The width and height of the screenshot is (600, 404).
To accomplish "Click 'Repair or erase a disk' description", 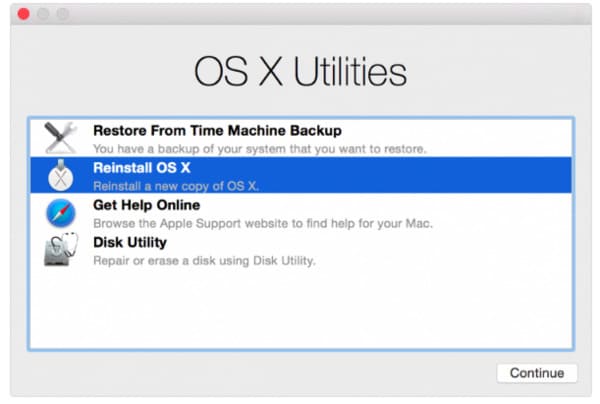I will 204,260.
